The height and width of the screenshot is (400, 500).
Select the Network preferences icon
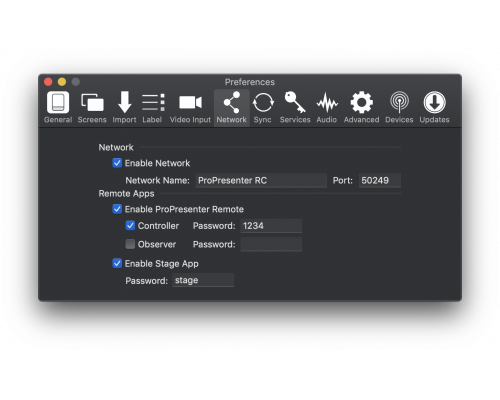232,107
